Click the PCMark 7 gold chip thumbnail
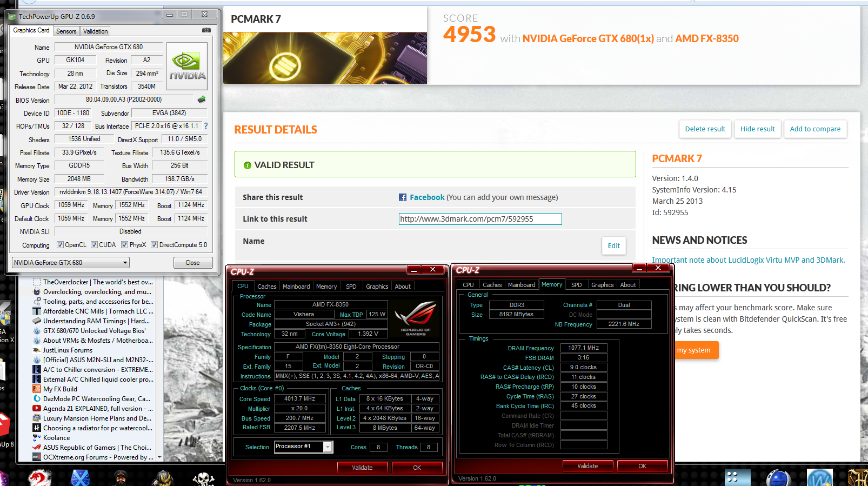Screen dimensions: 868x486 [x=325, y=58]
